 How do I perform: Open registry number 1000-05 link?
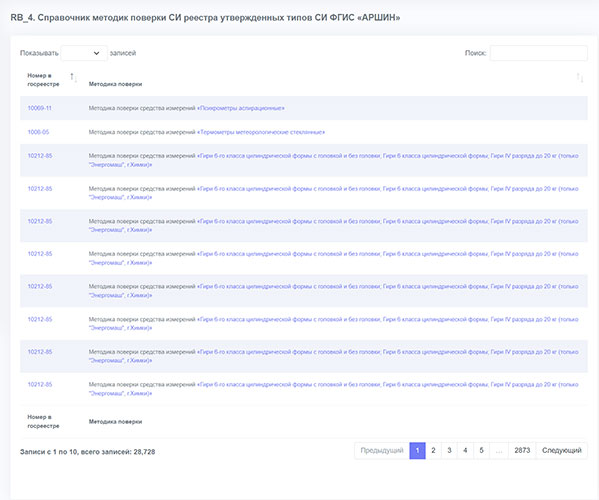click(x=38, y=132)
